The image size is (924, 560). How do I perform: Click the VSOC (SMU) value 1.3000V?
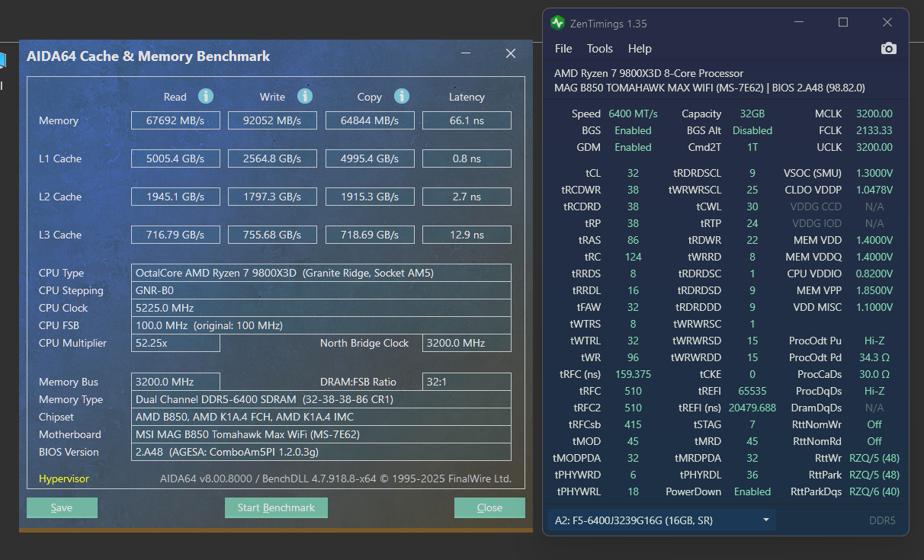[x=874, y=173]
